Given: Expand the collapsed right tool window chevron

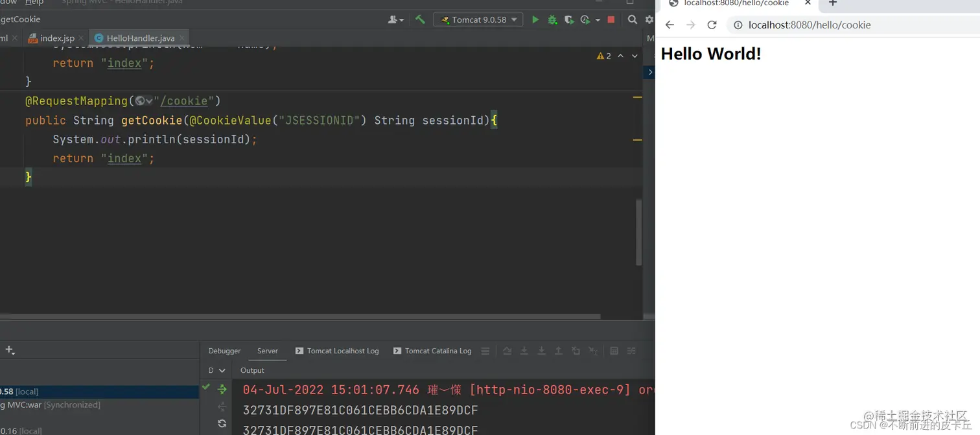Looking at the screenshot, I should 649,72.
